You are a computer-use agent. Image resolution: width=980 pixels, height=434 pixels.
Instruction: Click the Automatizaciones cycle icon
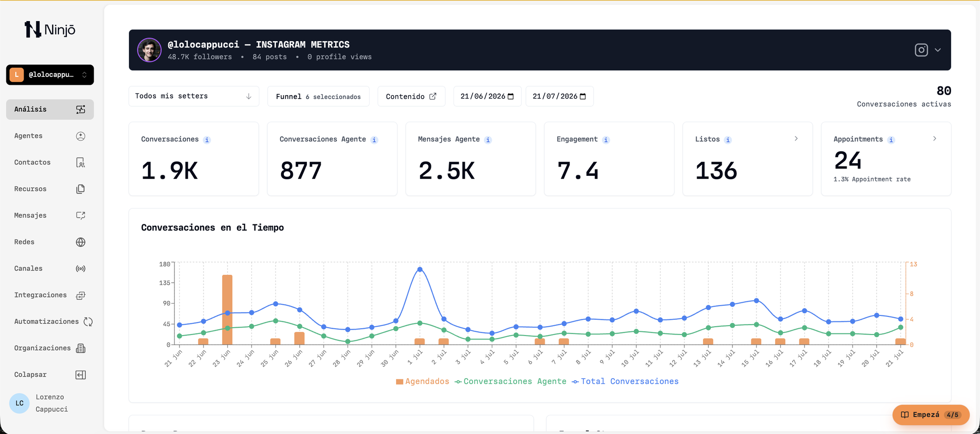88,321
